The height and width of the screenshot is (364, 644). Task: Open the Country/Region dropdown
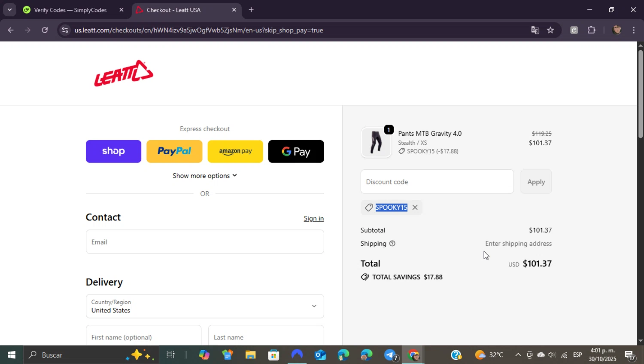click(x=205, y=306)
